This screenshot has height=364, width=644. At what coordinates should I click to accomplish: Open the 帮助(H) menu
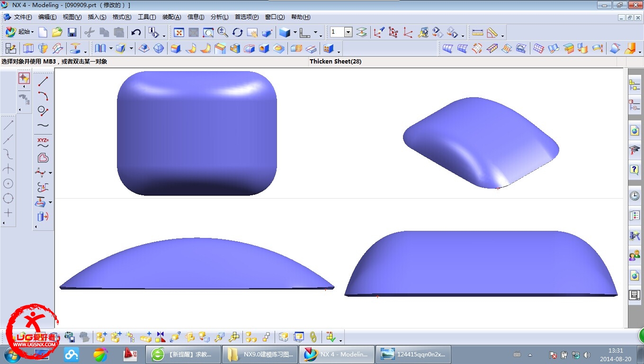pyautogui.click(x=301, y=17)
